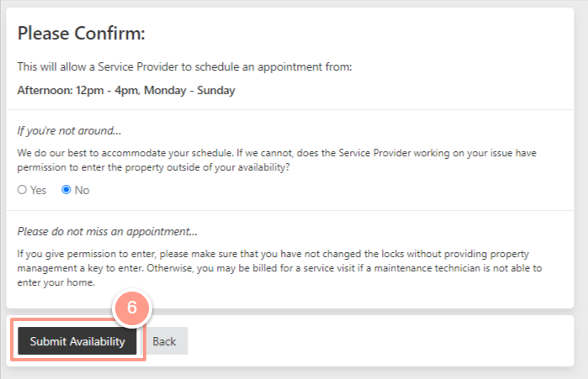This screenshot has width=588, height=379.
Task: Click the line starting 'management a key to enter'
Action: pyautogui.click(x=280, y=268)
